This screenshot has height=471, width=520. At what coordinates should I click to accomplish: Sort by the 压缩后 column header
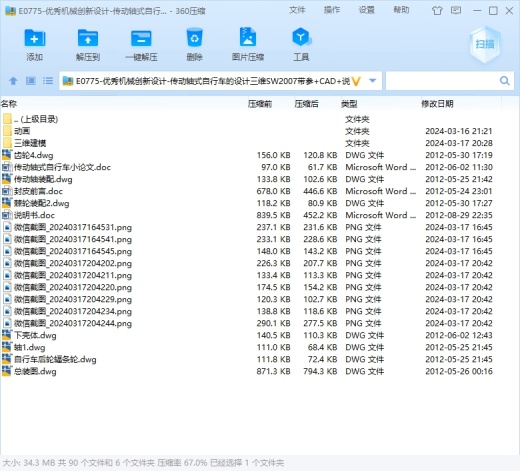[306, 104]
